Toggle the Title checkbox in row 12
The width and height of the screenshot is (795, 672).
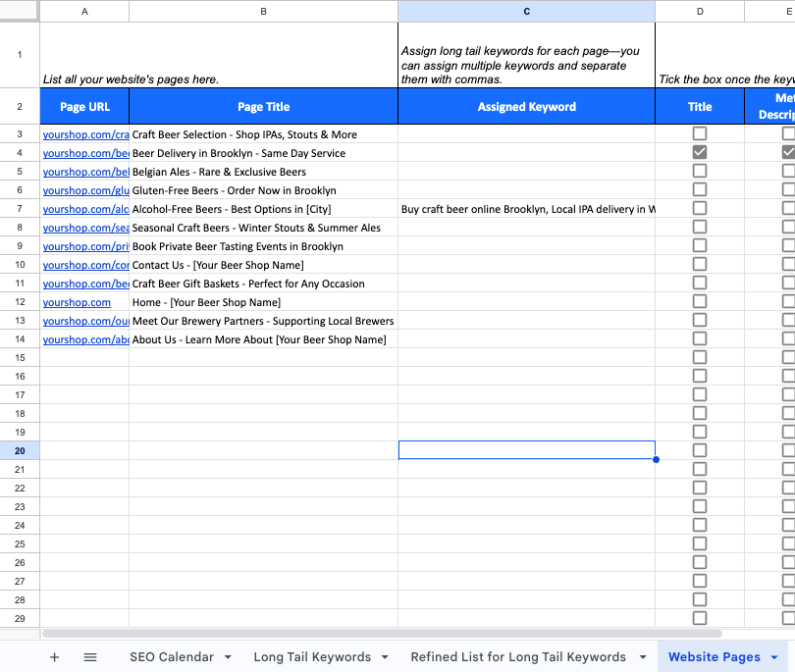[700, 301]
